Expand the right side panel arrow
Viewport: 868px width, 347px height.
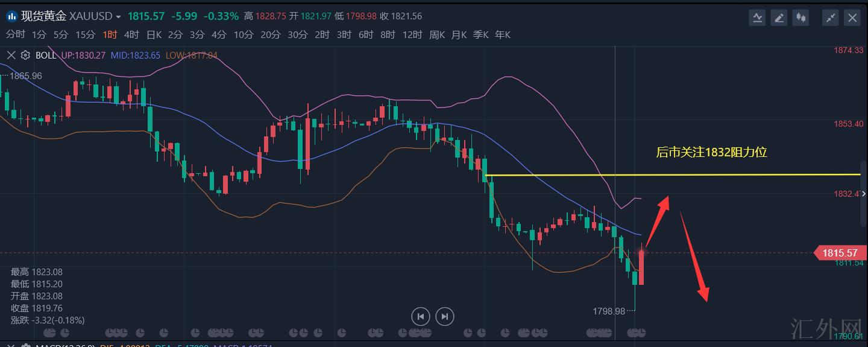[x=864, y=194]
